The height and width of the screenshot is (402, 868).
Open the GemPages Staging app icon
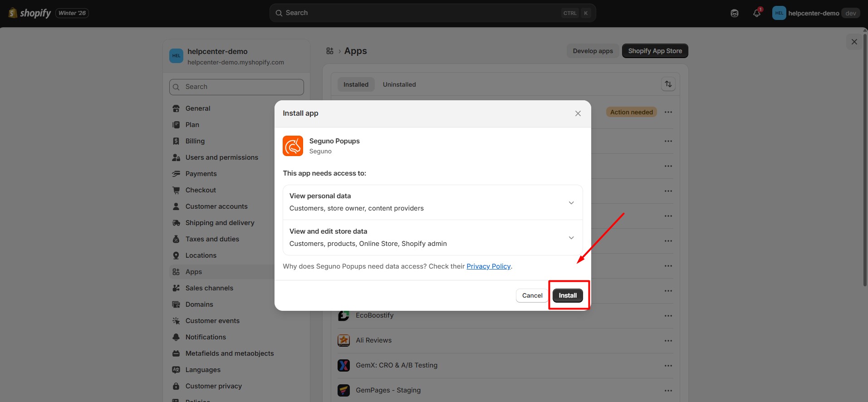point(343,390)
